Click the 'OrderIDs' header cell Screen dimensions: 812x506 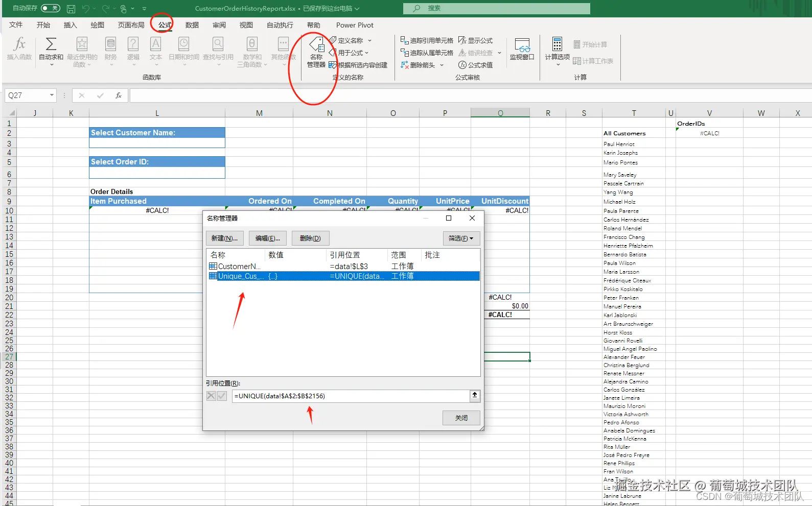coord(709,123)
